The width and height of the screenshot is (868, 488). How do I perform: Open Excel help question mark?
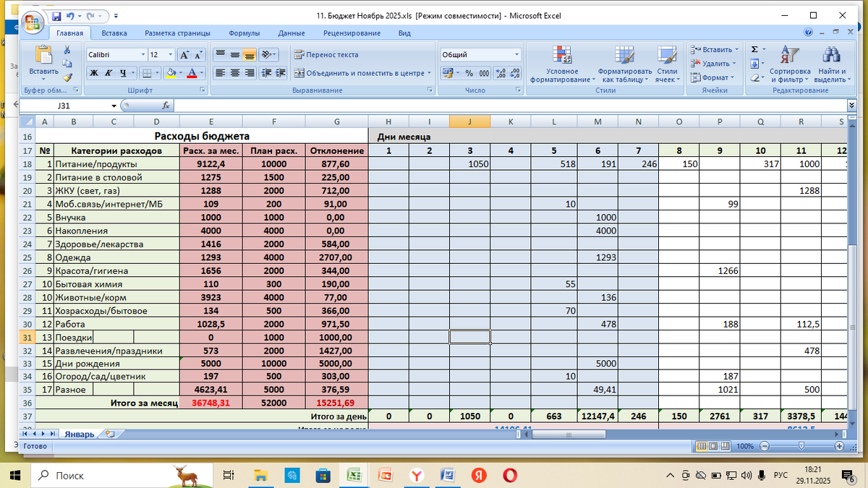[x=809, y=33]
